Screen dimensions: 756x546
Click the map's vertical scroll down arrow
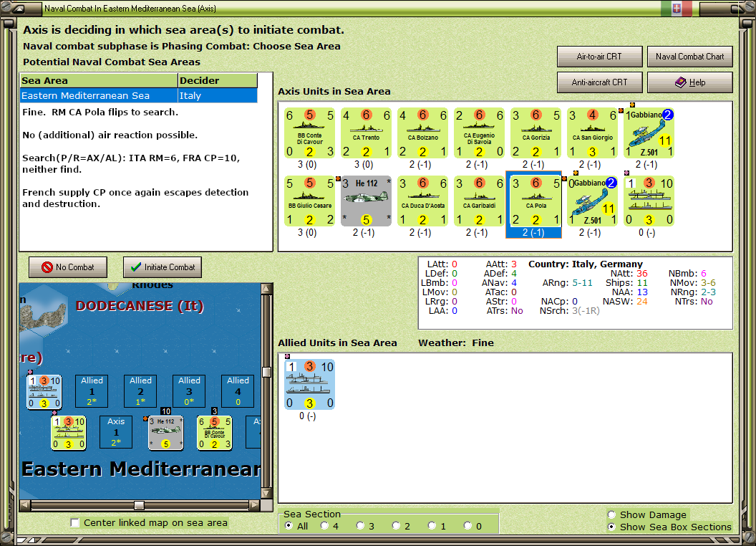(x=266, y=494)
